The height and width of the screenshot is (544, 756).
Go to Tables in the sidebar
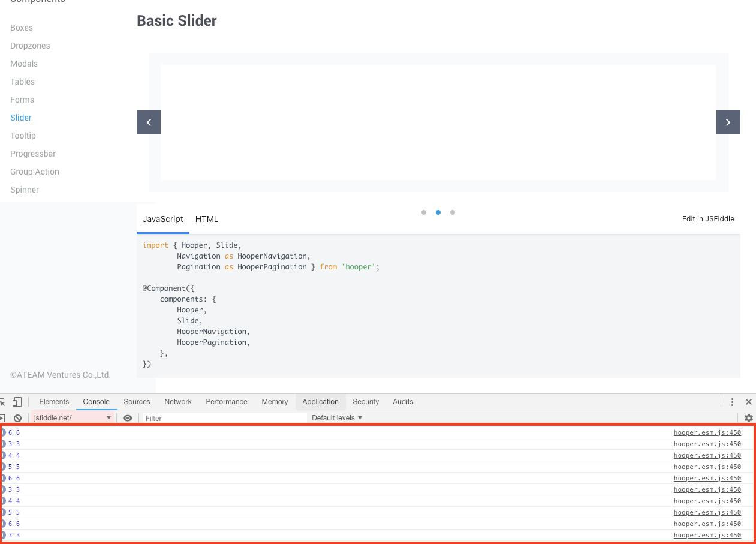(22, 82)
